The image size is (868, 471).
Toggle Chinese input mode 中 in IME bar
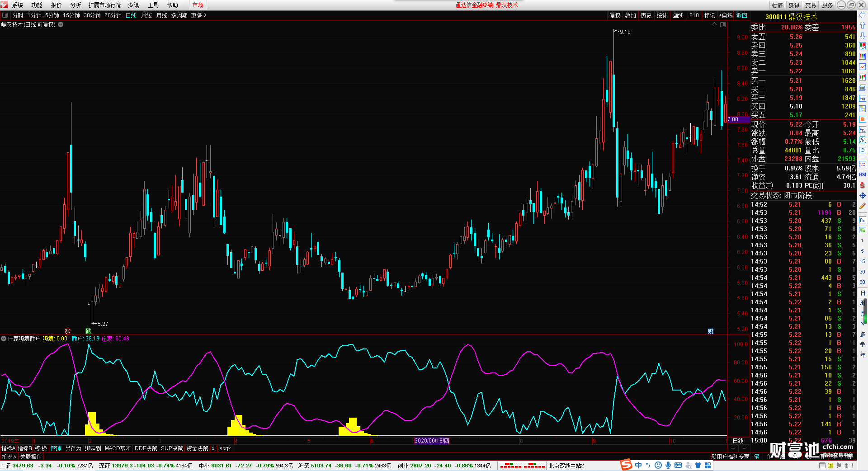[638, 465]
